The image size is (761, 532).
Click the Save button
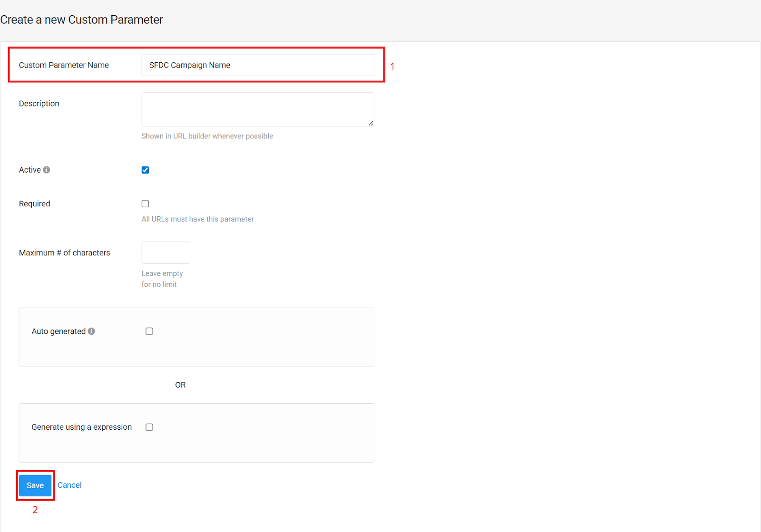click(35, 485)
